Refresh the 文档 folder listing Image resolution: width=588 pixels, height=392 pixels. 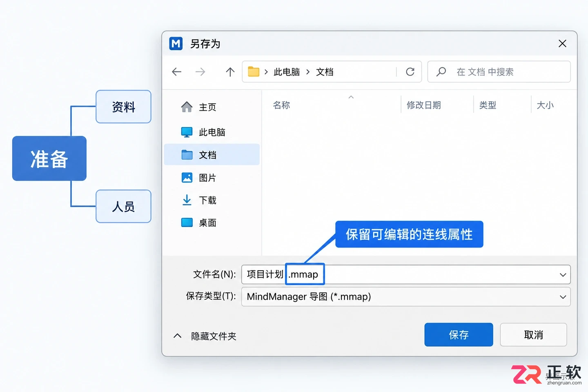click(410, 72)
